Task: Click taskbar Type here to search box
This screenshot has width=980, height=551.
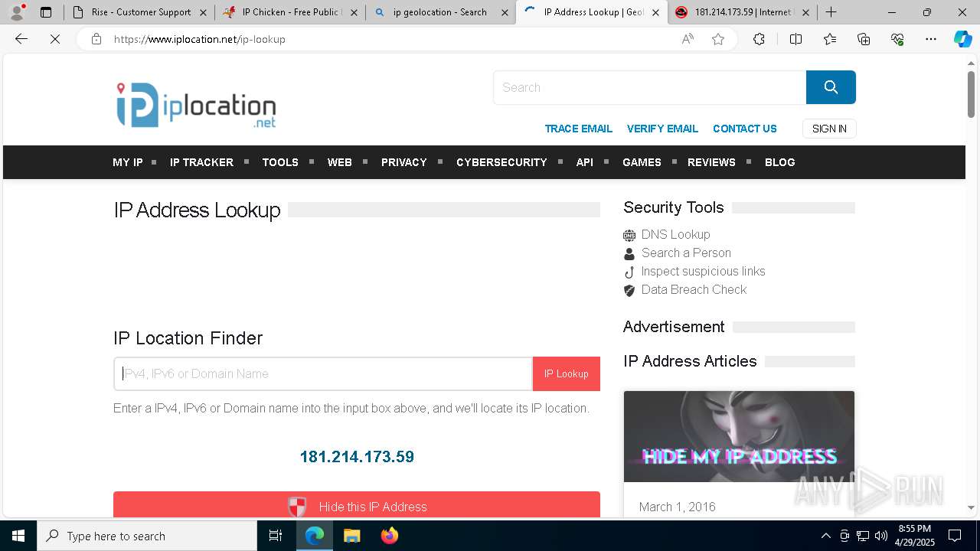Action: coord(147,536)
